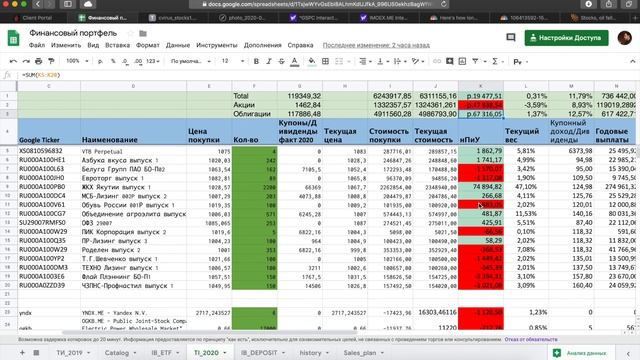Switch to the Catalog sheet tab
The width and height of the screenshot is (640, 360).
[120, 353]
